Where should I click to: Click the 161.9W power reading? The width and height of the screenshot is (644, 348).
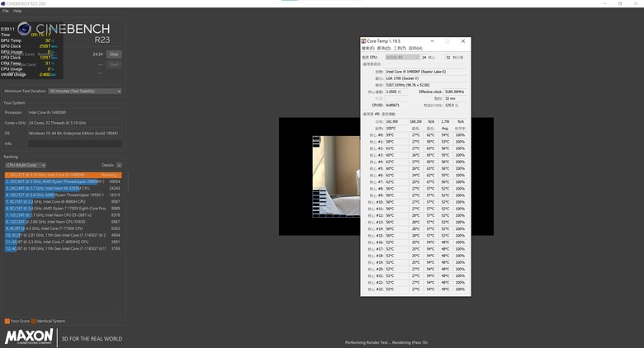click(x=396, y=121)
